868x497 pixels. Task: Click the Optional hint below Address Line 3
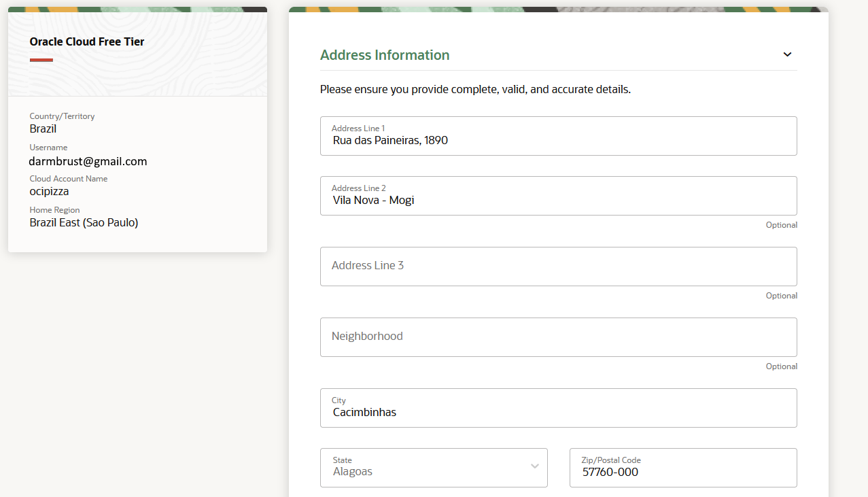pos(781,296)
